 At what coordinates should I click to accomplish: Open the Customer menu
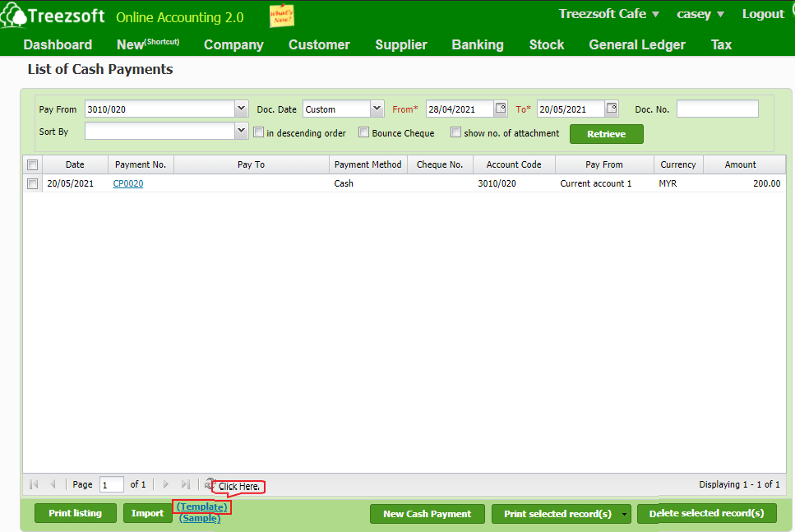320,44
